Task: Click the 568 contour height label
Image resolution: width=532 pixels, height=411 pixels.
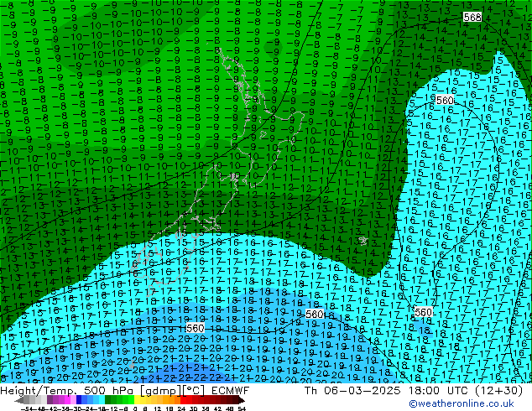Action: pos(472,17)
